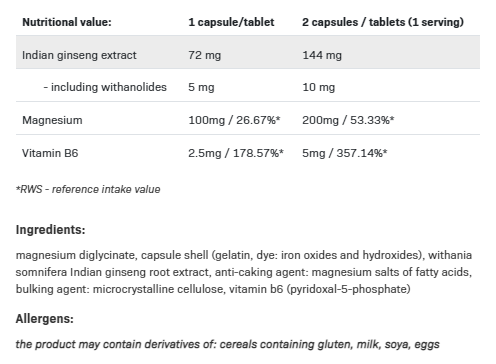Click the Ingredients heading
Viewport: 496px width, 364px height.
(50, 230)
